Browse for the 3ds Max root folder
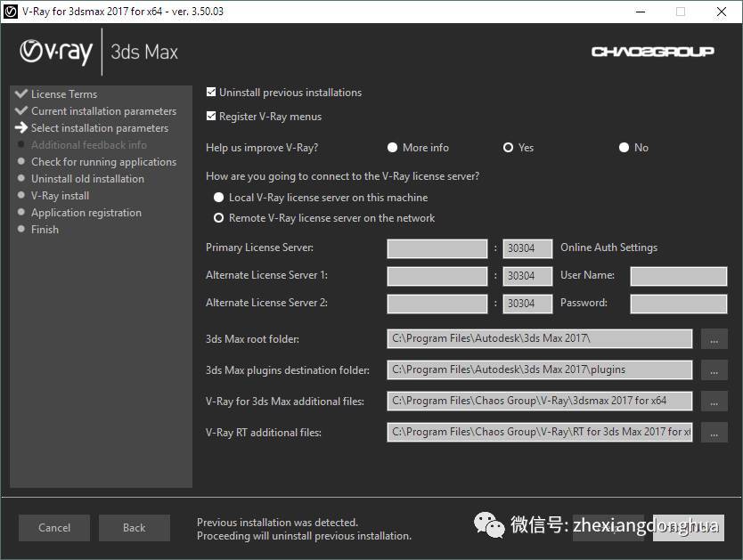This screenshot has height=560, width=743. click(x=714, y=339)
